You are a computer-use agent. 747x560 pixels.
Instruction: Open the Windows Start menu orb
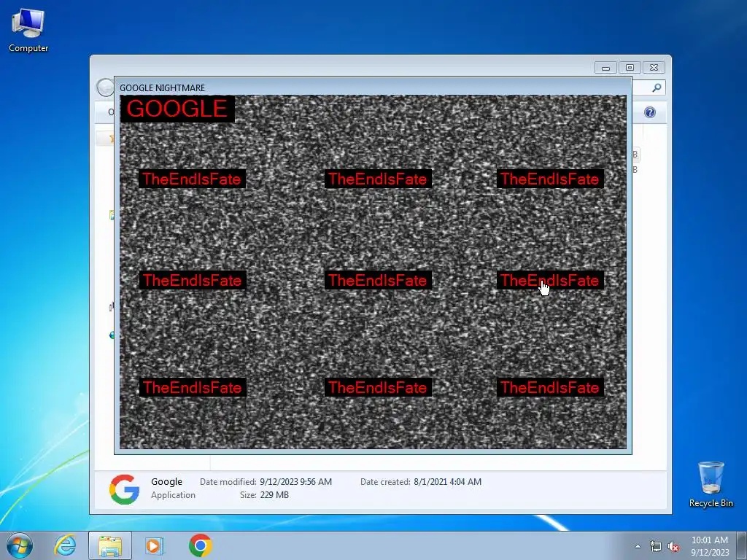[x=20, y=545]
